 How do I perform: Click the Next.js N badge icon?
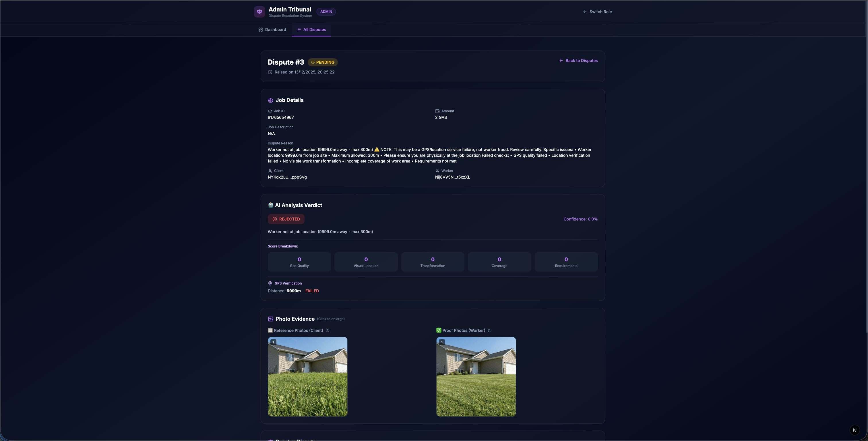pos(854,430)
